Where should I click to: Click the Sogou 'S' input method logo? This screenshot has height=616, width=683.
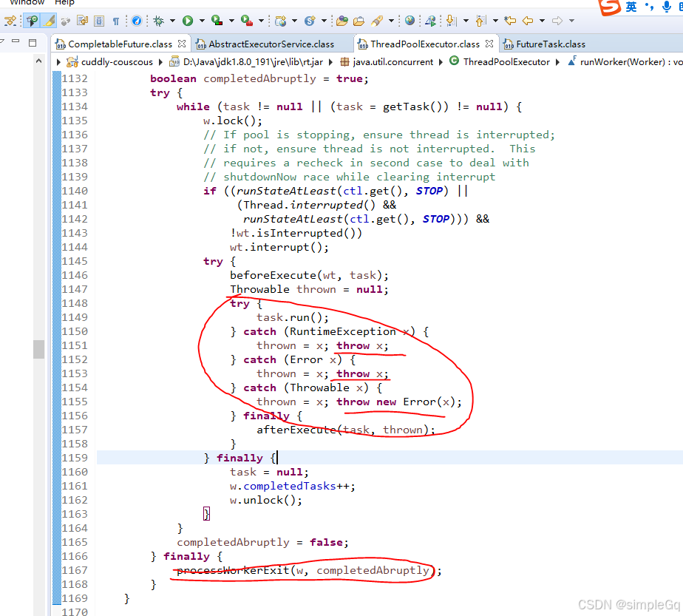click(x=609, y=7)
